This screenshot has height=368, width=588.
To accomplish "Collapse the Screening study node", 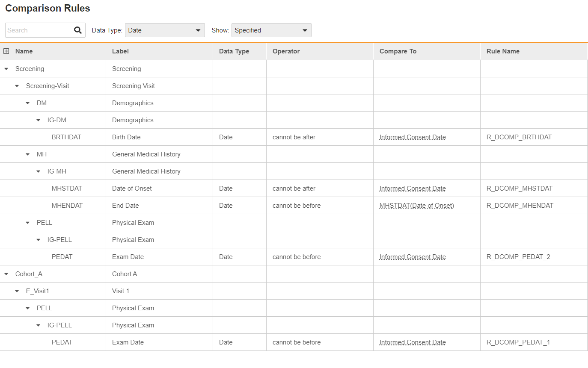I will (x=6, y=69).
